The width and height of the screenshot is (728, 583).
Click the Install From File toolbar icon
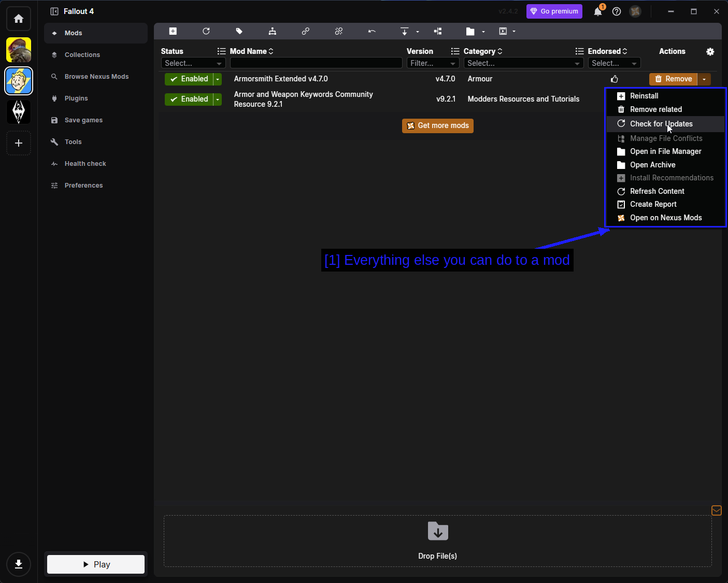(173, 31)
